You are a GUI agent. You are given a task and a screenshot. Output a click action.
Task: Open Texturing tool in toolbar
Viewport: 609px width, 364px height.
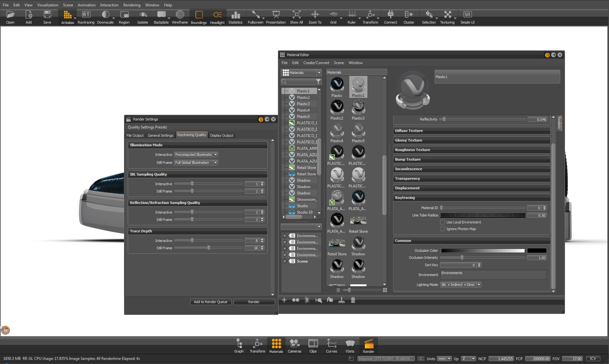coord(447,17)
